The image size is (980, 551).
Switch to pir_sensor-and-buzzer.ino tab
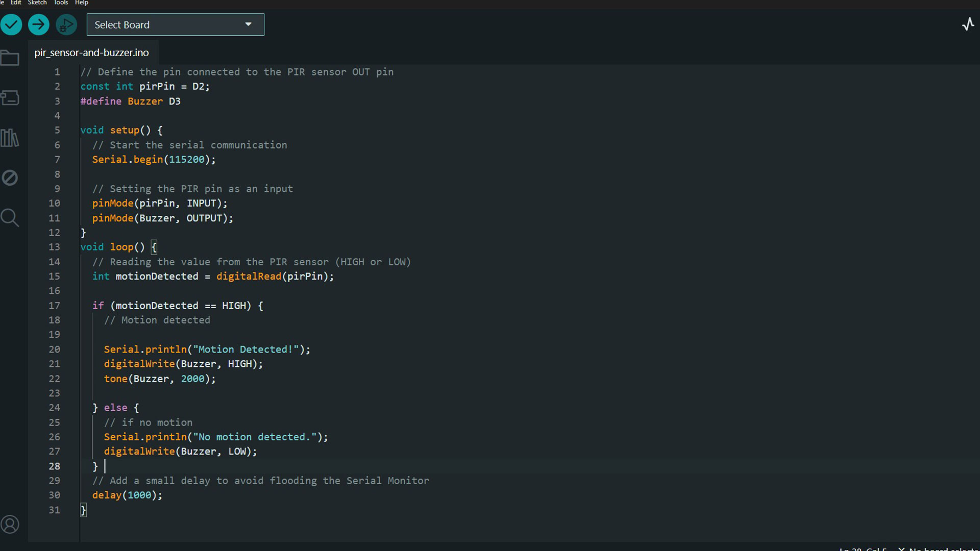[92, 53]
